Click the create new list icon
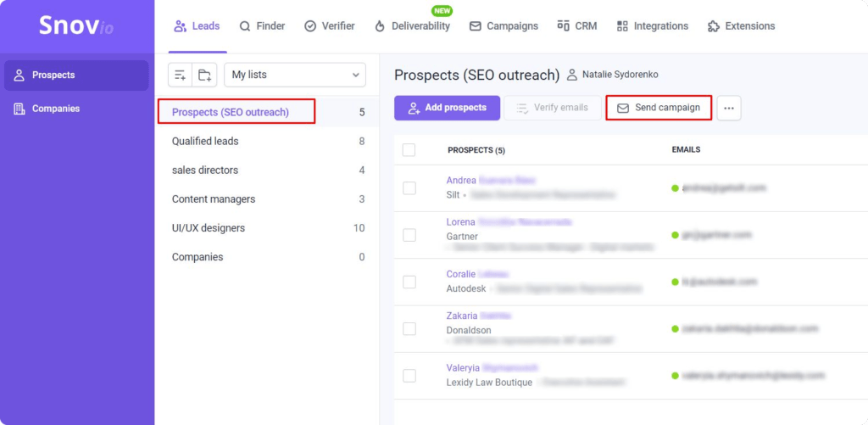The width and height of the screenshot is (868, 425). pos(180,75)
